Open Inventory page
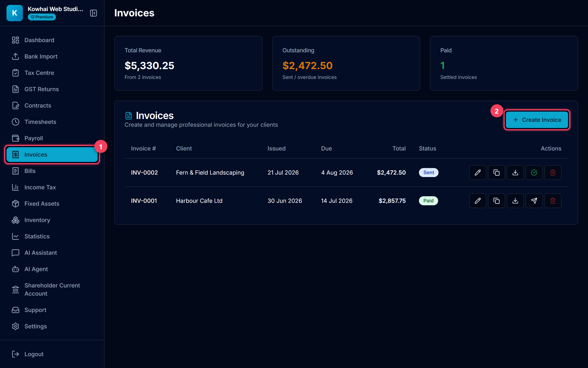 coord(52,220)
